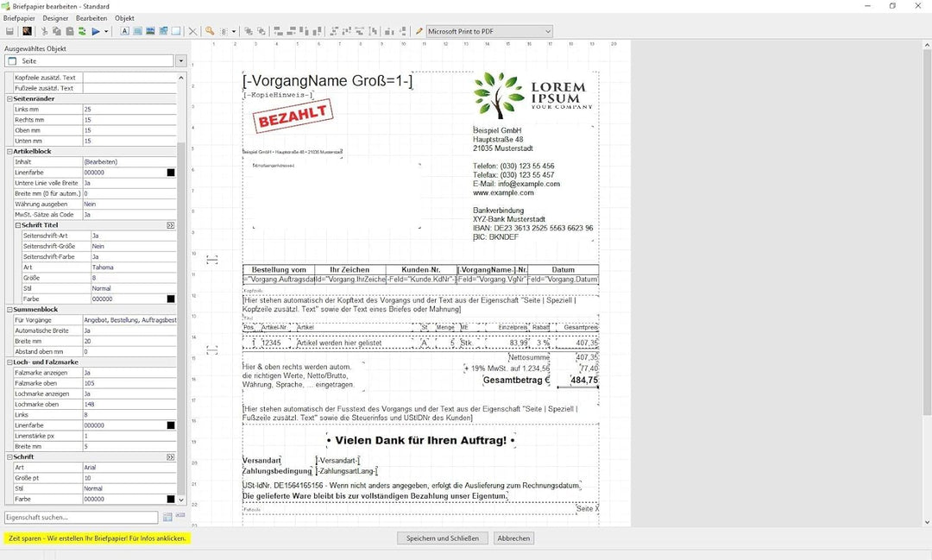Click the pencil icon beside printer selector

419,31
